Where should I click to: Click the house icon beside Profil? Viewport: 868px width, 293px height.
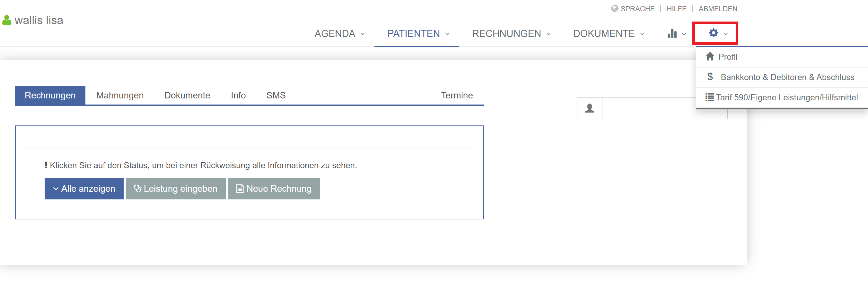710,56
